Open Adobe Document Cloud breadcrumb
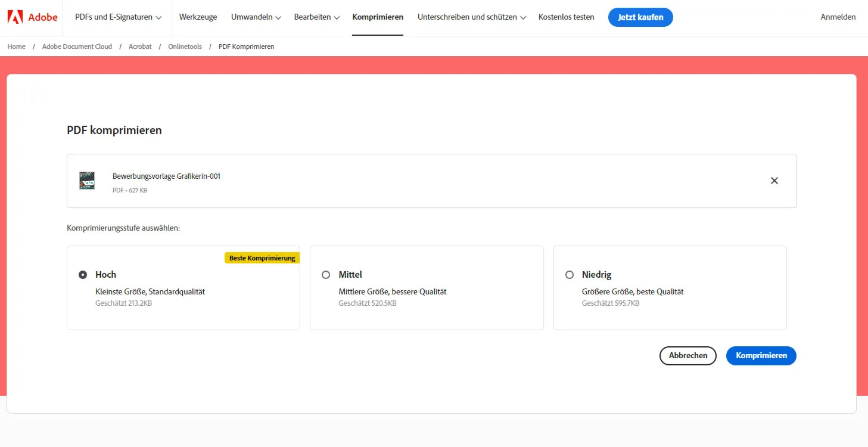 click(x=77, y=46)
